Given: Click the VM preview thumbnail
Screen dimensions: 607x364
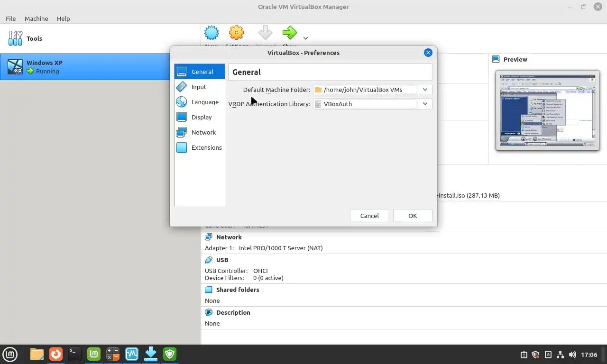Looking at the screenshot, I should (x=548, y=110).
